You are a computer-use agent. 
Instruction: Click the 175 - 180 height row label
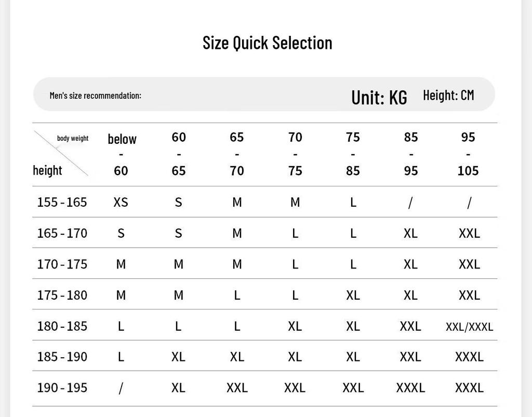coord(62,295)
